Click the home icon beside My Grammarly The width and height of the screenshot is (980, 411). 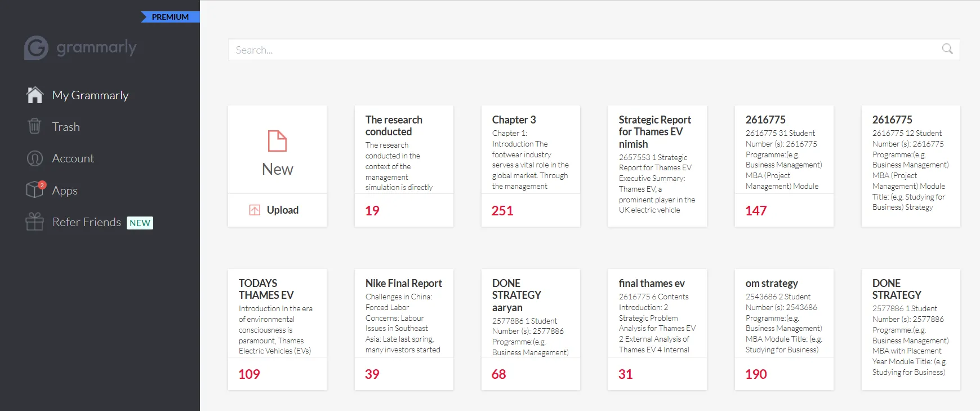click(x=35, y=95)
